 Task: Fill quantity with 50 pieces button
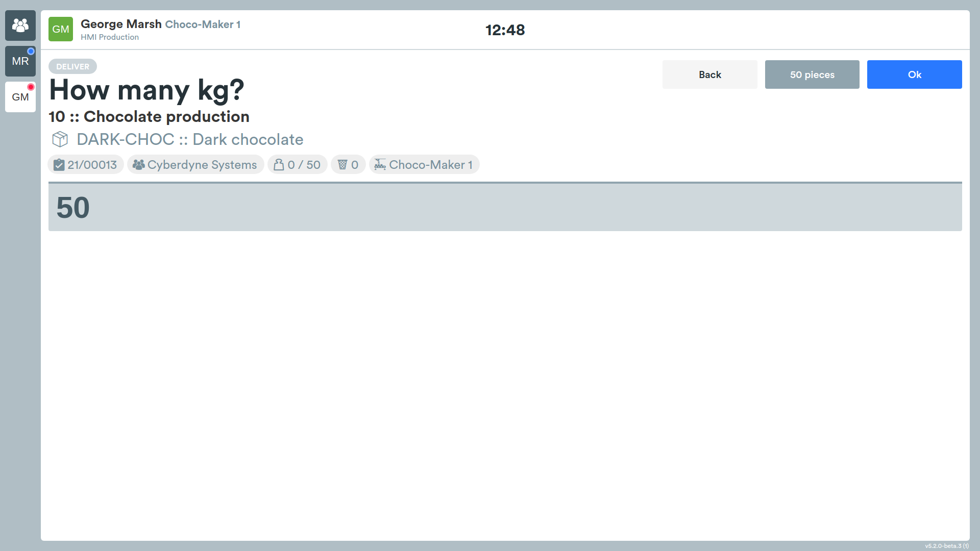click(x=812, y=74)
